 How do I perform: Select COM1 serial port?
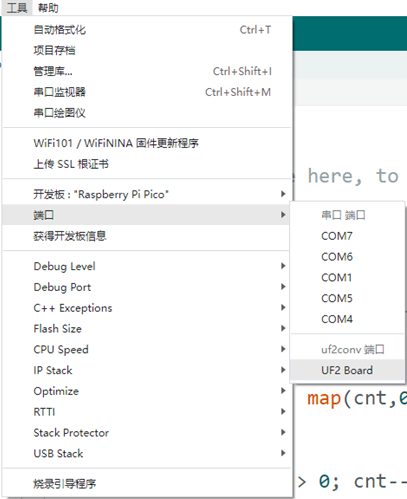[347, 277]
